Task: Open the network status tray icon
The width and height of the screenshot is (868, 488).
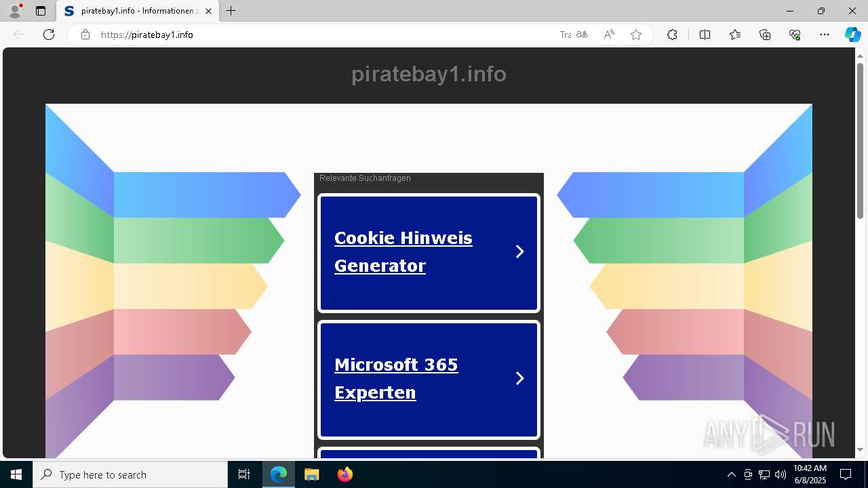Action: (764, 474)
